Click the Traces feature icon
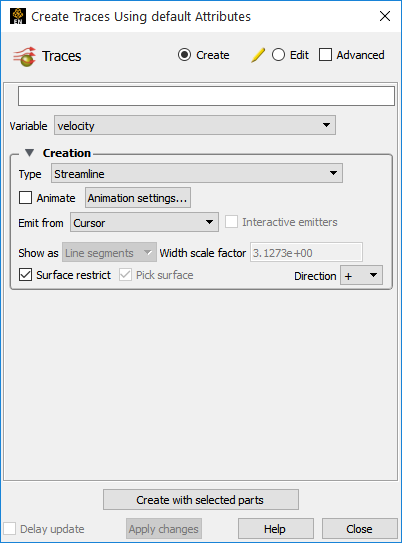This screenshot has width=402, height=543. point(24,56)
